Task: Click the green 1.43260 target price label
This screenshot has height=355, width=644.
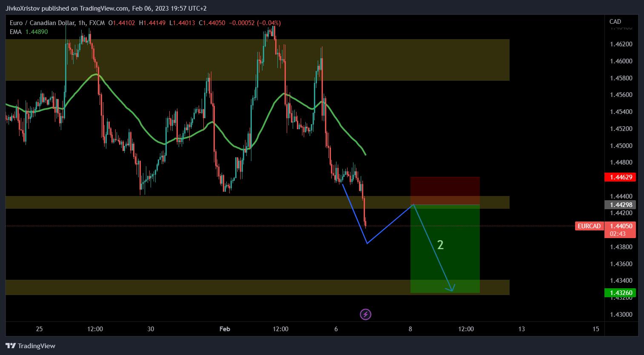Action: (620, 293)
